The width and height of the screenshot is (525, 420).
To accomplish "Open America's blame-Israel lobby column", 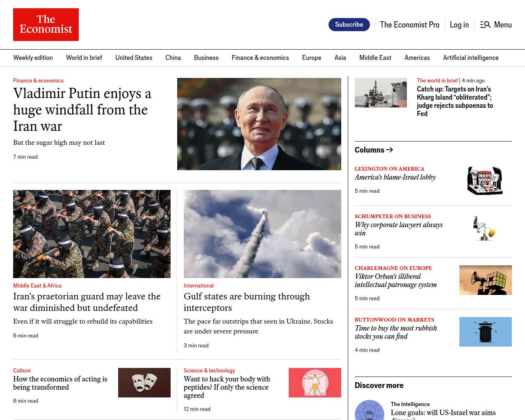I will [x=395, y=177].
